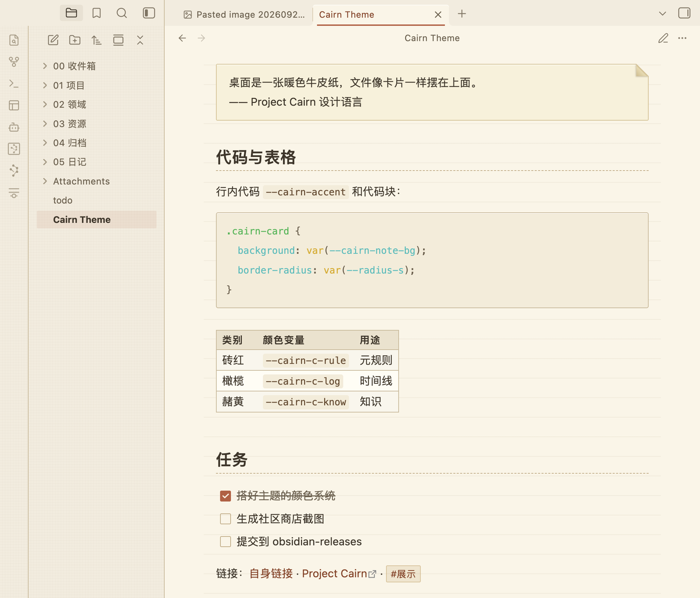Open command palette ribbon icon

pos(14,84)
